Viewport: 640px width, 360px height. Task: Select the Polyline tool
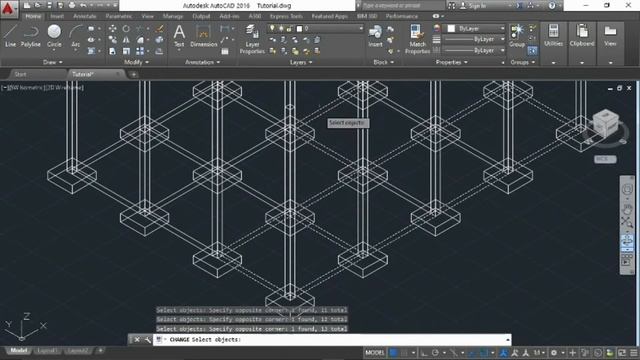click(x=31, y=36)
